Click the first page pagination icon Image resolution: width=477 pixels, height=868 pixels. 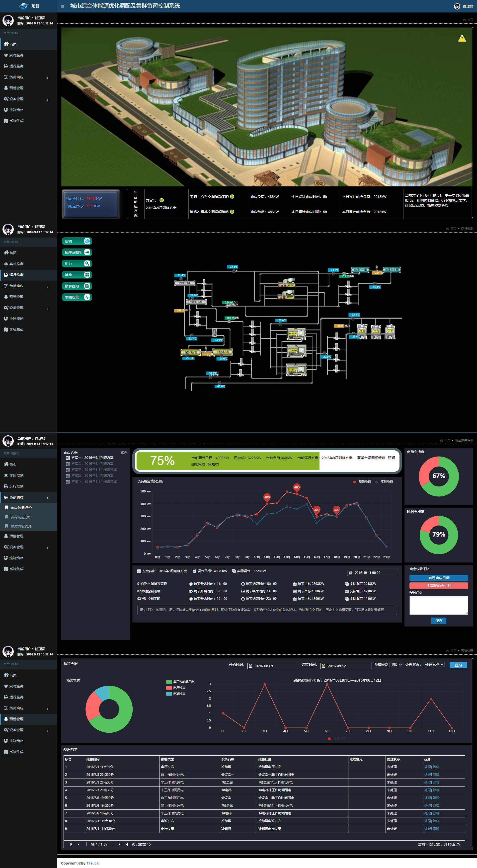(x=71, y=844)
